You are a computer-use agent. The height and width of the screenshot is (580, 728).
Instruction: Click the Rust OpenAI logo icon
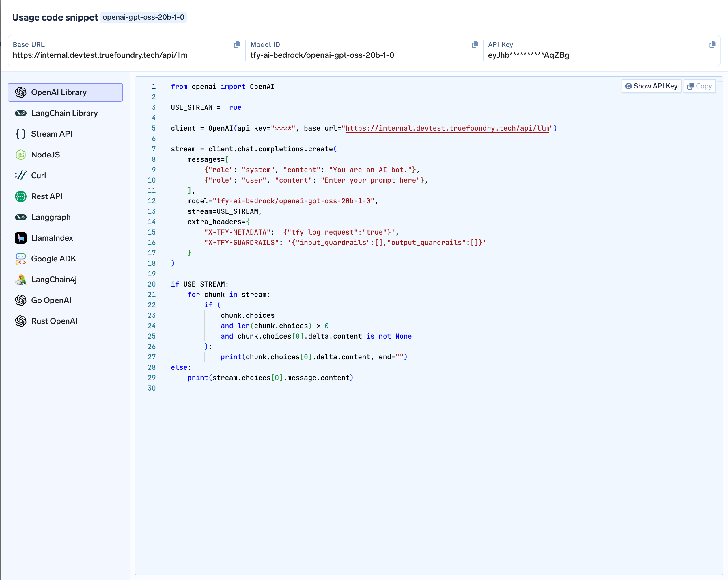pyautogui.click(x=20, y=321)
